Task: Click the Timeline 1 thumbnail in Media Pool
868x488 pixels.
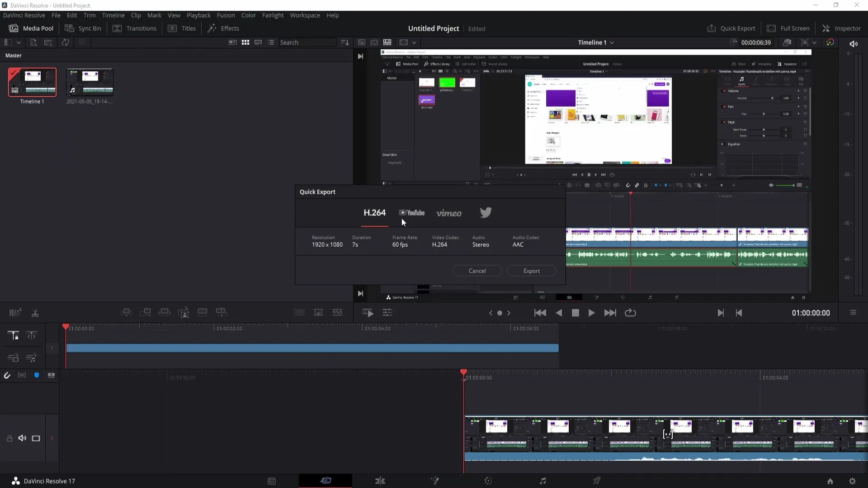Action: coord(32,82)
